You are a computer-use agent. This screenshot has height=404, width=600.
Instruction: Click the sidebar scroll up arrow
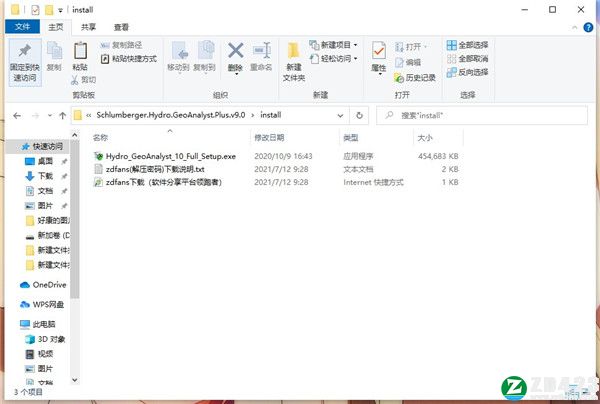click(75, 135)
